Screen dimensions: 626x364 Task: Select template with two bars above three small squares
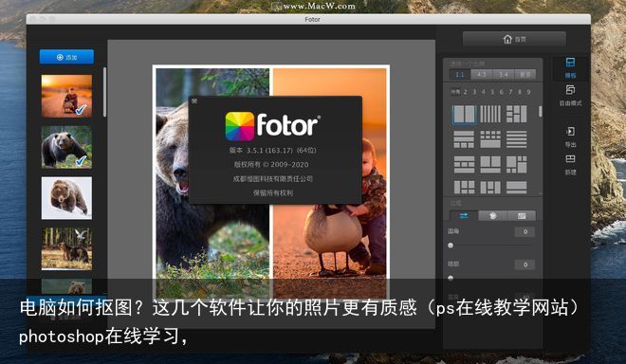click(464, 139)
